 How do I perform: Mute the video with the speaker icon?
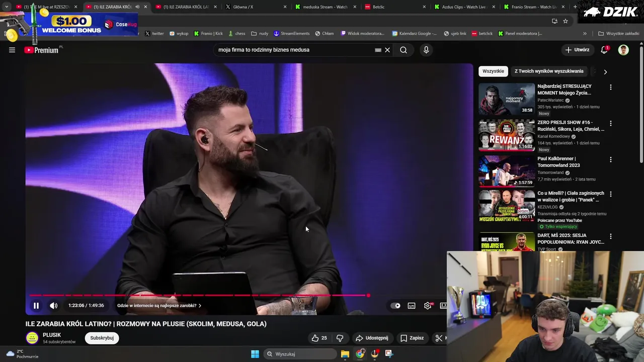point(54,306)
